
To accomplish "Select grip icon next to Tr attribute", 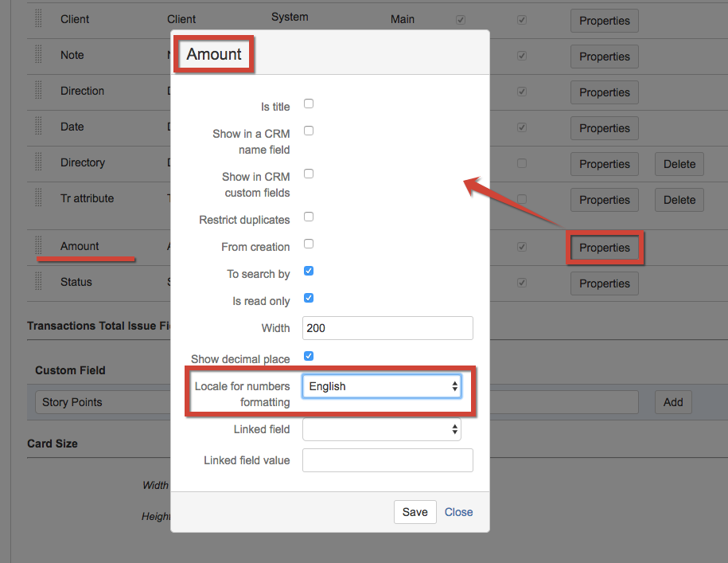I will tap(38, 198).
